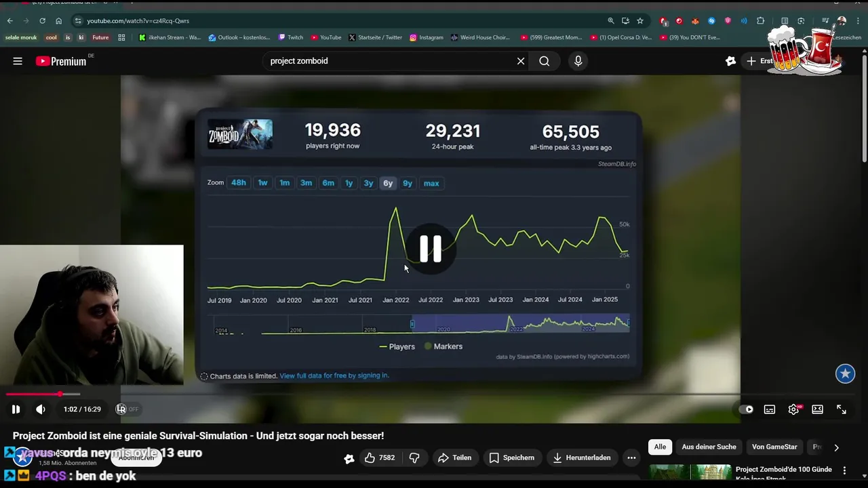Select the 'Von GameStar' filter chip
868x488 pixels.
click(774, 447)
